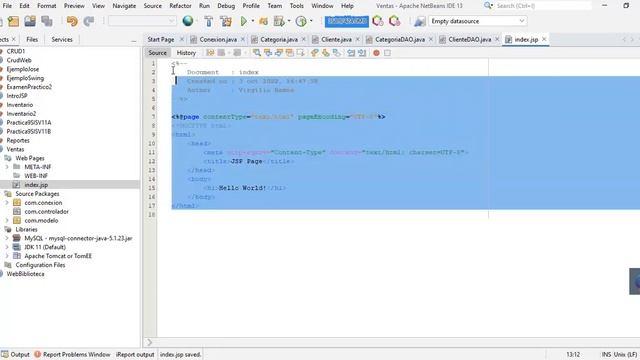Open the Empty datasource dropdown
The width and height of the screenshot is (640, 360).
478,21
